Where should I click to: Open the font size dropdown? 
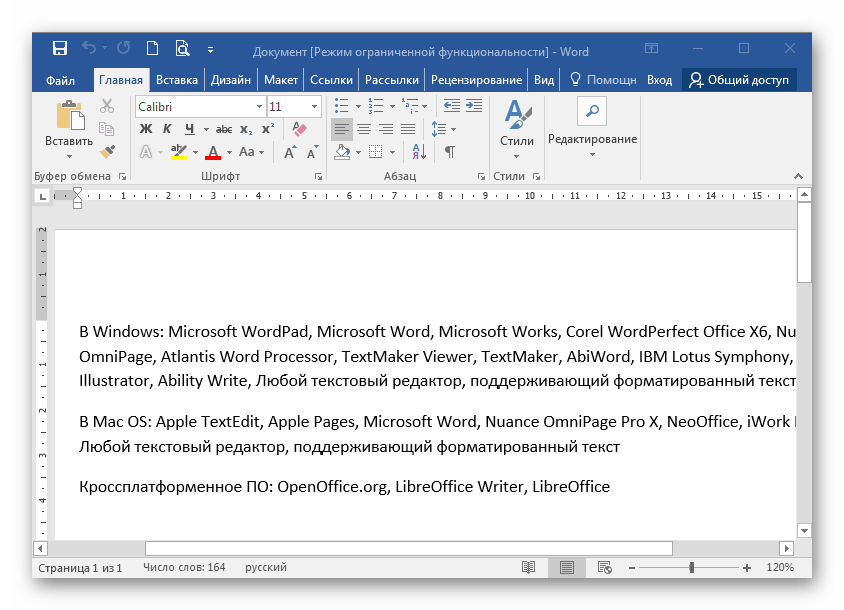click(315, 106)
